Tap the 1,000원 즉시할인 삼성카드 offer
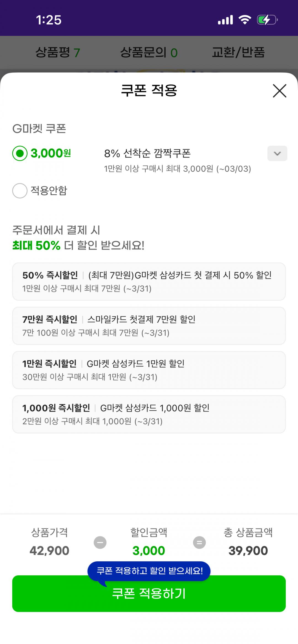Viewport: 298px width, 644px height. (x=149, y=414)
